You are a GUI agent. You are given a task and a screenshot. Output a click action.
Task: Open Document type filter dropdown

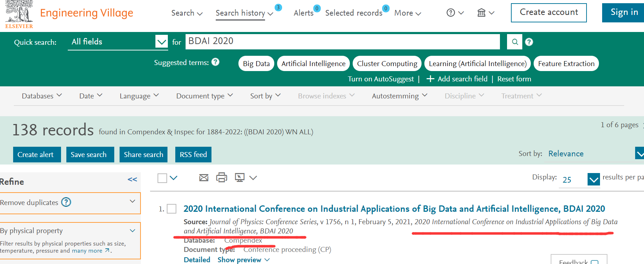click(x=205, y=96)
